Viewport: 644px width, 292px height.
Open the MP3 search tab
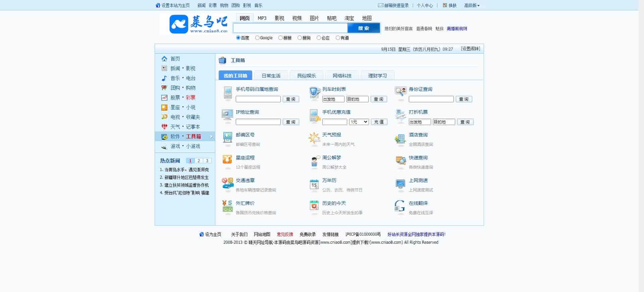pyautogui.click(x=262, y=18)
